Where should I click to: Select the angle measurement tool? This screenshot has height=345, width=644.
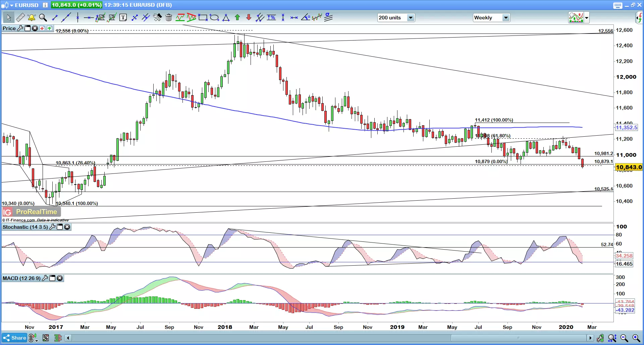pos(306,17)
